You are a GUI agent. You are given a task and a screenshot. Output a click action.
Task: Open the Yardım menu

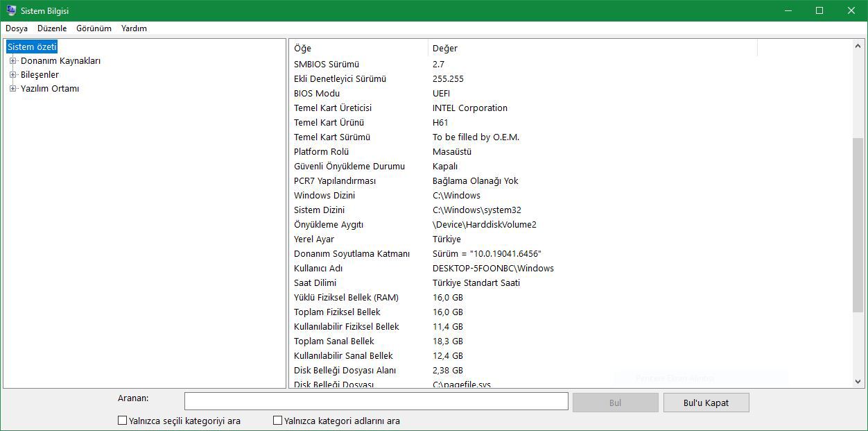point(134,28)
